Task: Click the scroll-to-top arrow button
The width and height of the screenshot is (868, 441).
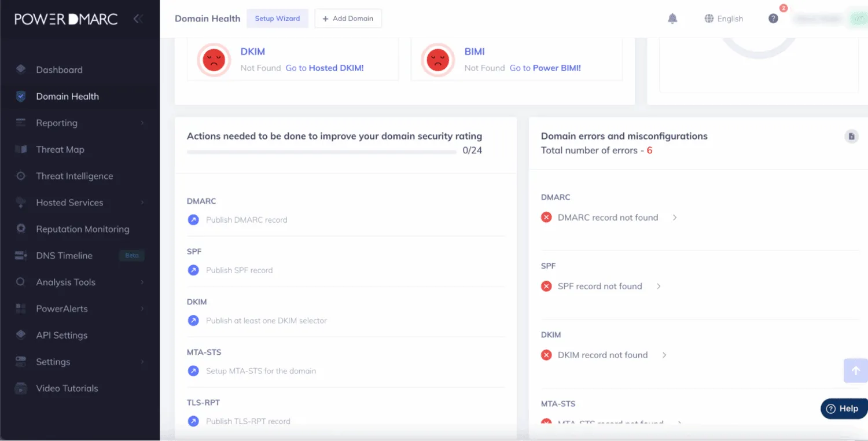Action: pos(856,370)
